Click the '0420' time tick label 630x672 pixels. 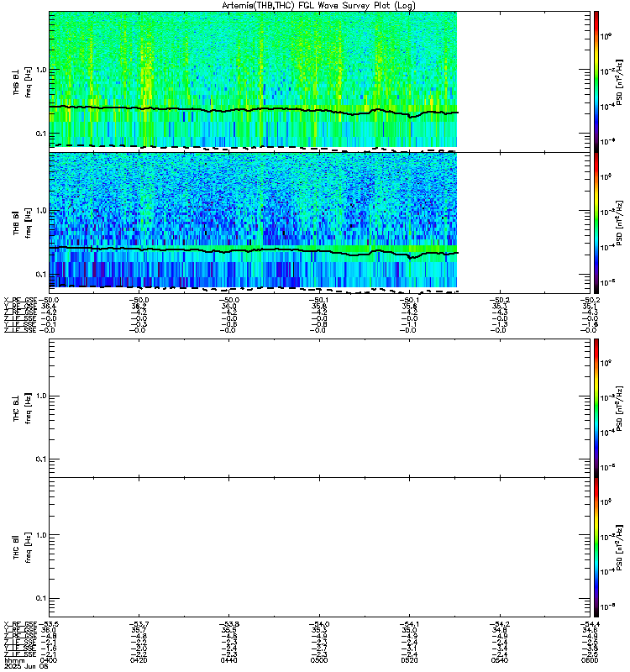point(139,660)
